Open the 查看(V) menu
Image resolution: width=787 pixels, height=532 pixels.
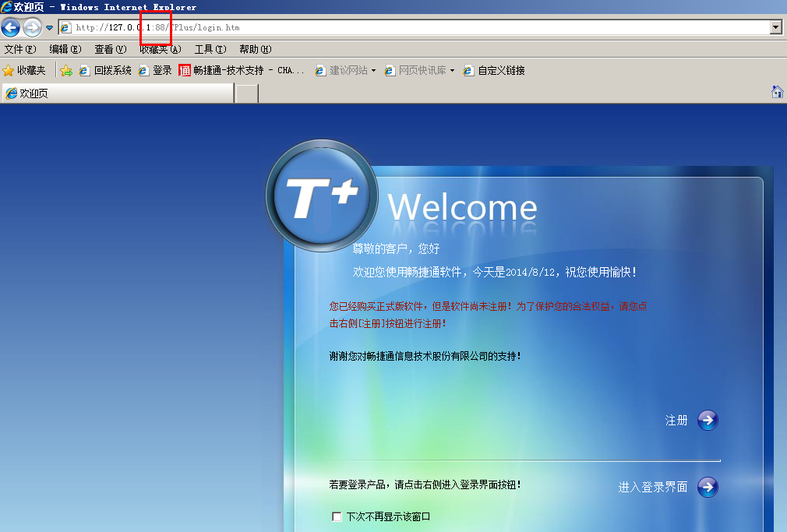point(111,49)
